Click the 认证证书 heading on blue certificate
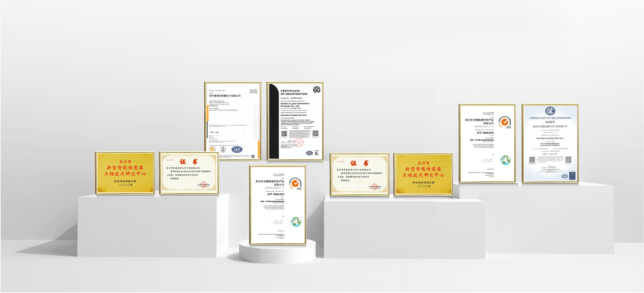Image resolution: width=644 pixels, height=293 pixels. [x=550, y=122]
